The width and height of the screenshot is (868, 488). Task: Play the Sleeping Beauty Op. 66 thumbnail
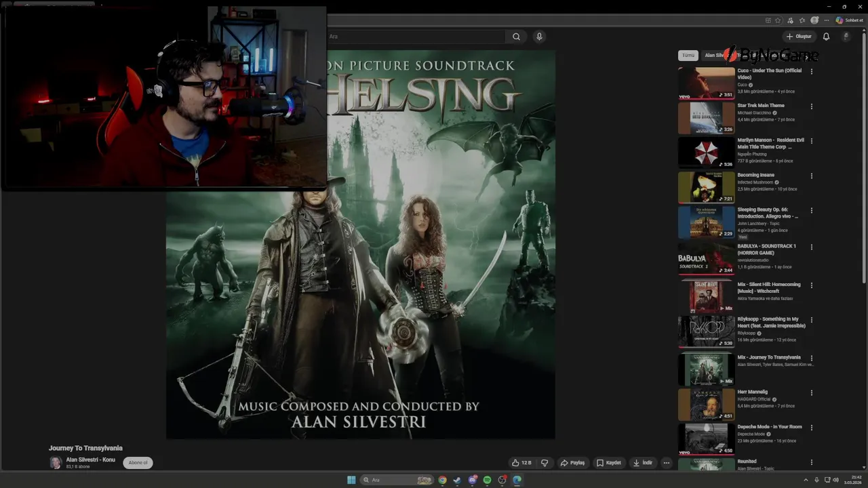click(x=706, y=222)
